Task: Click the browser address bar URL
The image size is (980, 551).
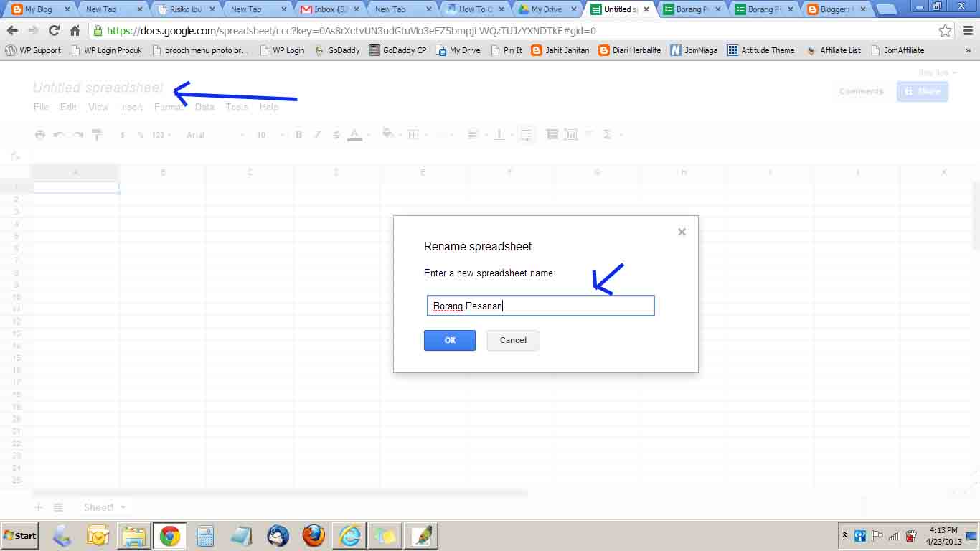Action: (x=351, y=31)
